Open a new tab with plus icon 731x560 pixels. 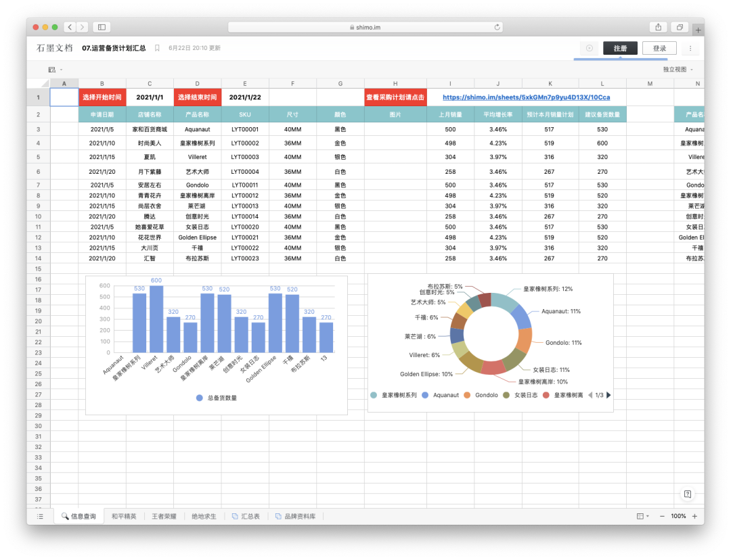pyautogui.click(x=698, y=30)
